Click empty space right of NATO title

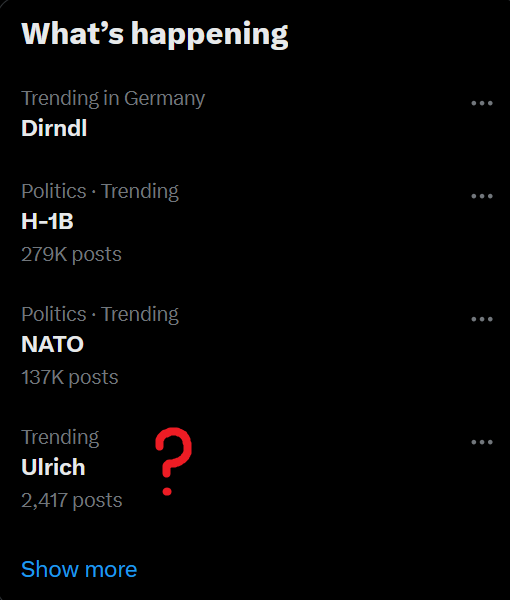(268, 344)
